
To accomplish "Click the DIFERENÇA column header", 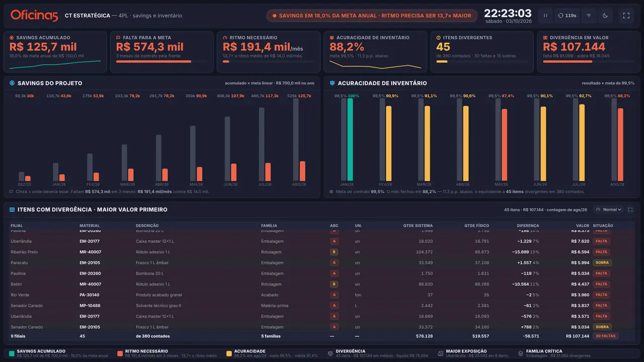I will [x=528, y=226].
